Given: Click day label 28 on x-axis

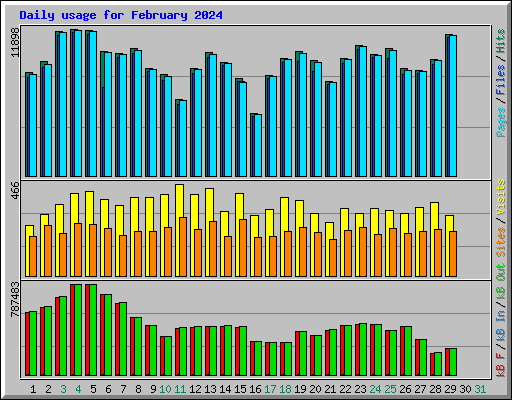Looking at the screenshot, I should pyautogui.click(x=435, y=389).
